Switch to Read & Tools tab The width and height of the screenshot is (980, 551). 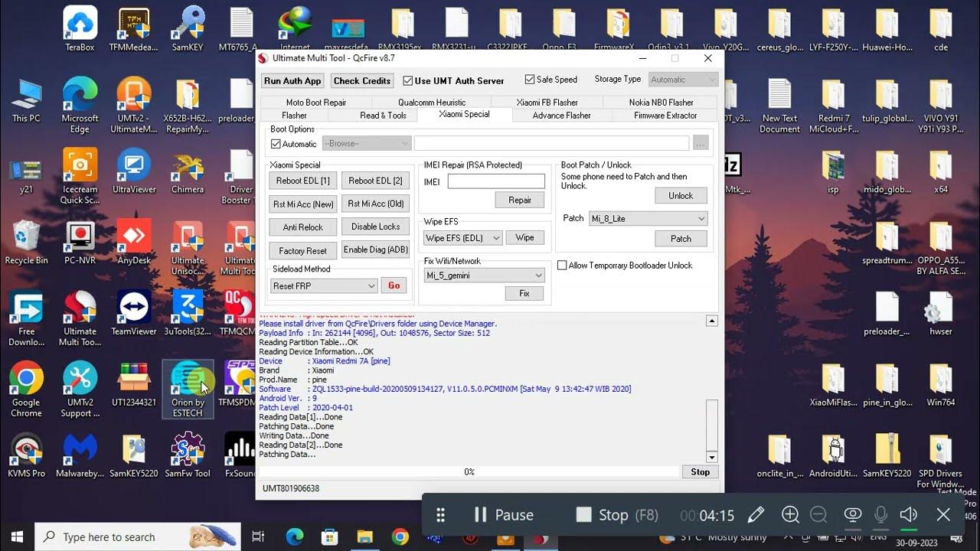point(383,116)
